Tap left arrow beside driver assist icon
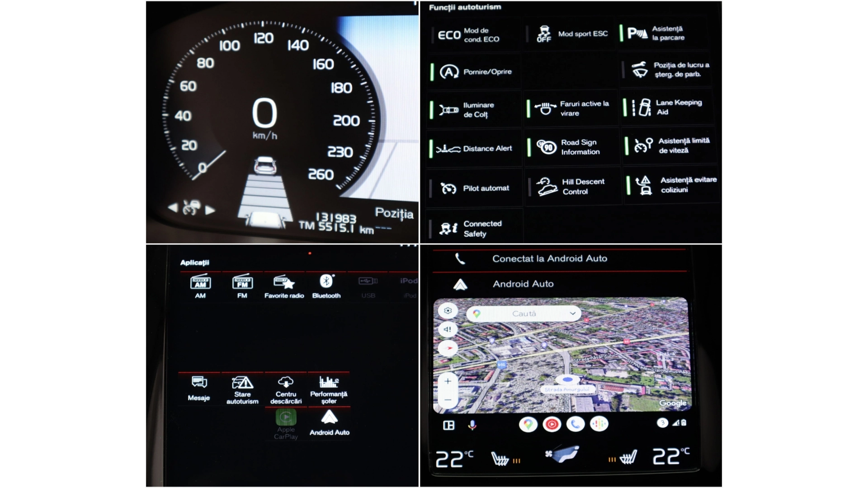Image resolution: width=868 pixels, height=488 pixels. click(173, 208)
